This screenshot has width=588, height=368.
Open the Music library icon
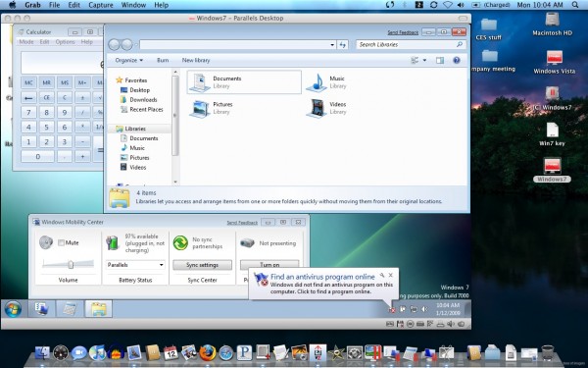[317, 82]
